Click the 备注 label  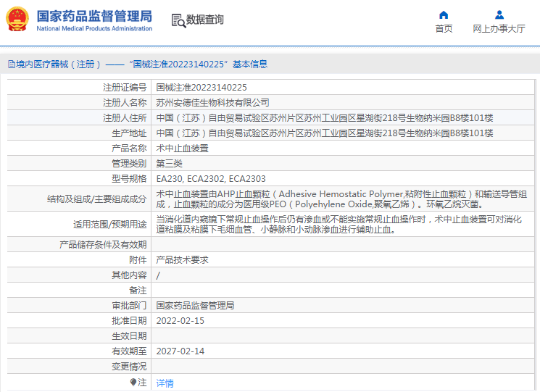(x=138, y=290)
